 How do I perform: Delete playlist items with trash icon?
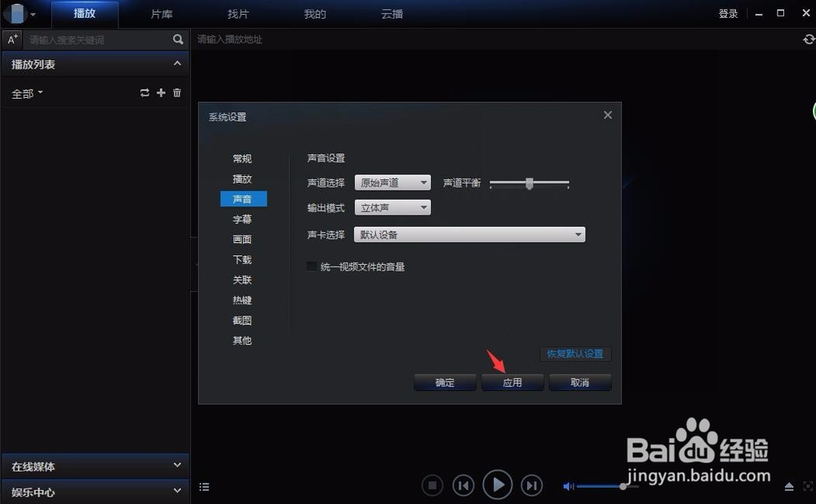(177, 93)
